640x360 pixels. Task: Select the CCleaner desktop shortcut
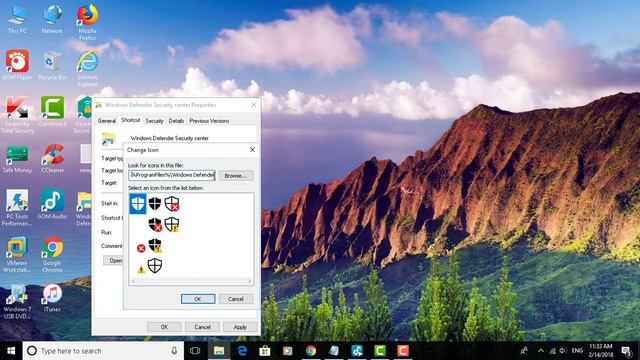pyautogui.click(x=52, y=159)
